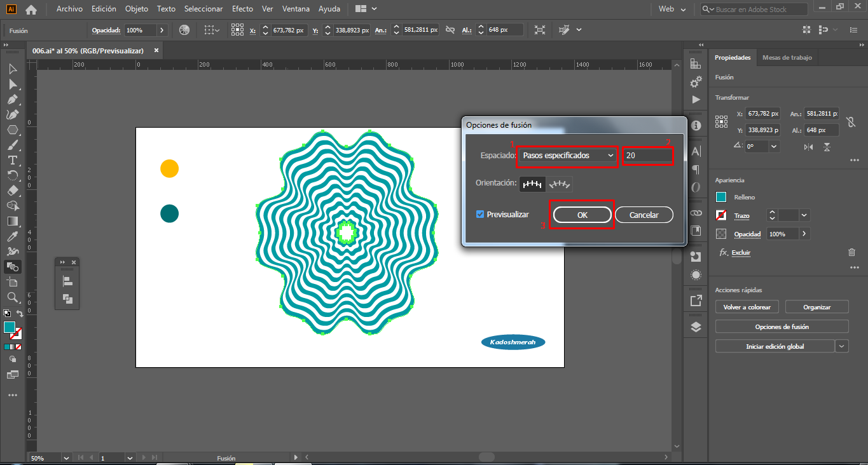Click Cancelar in blend dialog
Image resolution: width=868 pixels, height=465 pixels.
coord(644,215)
